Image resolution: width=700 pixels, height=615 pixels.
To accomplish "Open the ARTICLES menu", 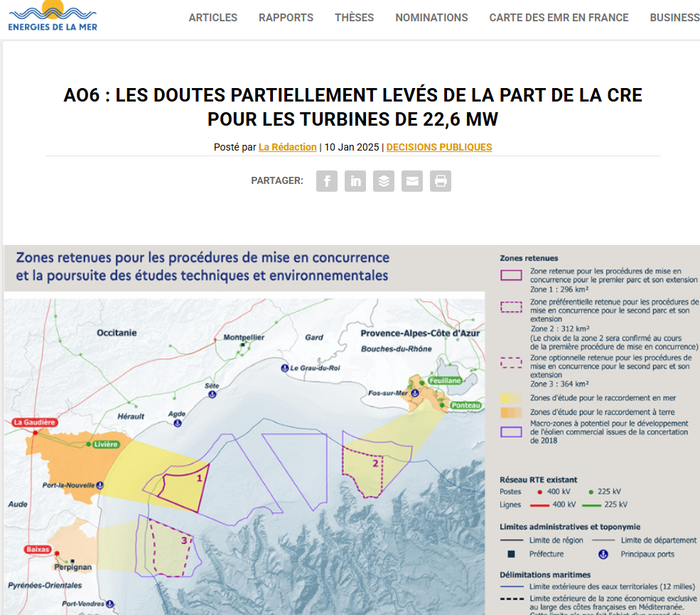I will point(212,18).
